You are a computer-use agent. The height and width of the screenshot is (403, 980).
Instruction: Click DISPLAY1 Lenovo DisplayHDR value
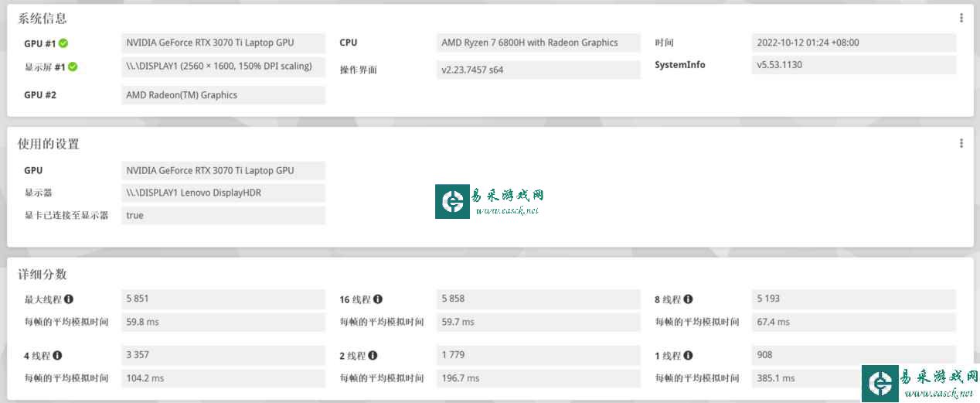[x=223, y=193]
